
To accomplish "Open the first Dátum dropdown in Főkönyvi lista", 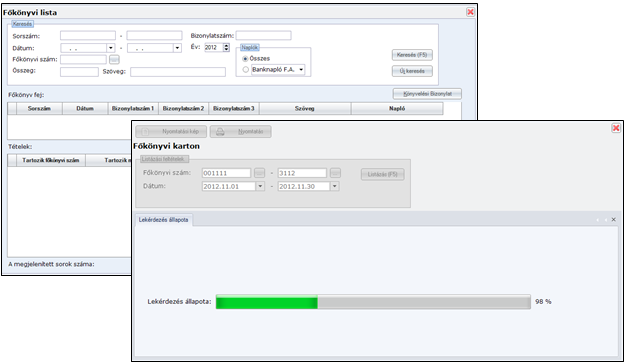I will point(111,48).
